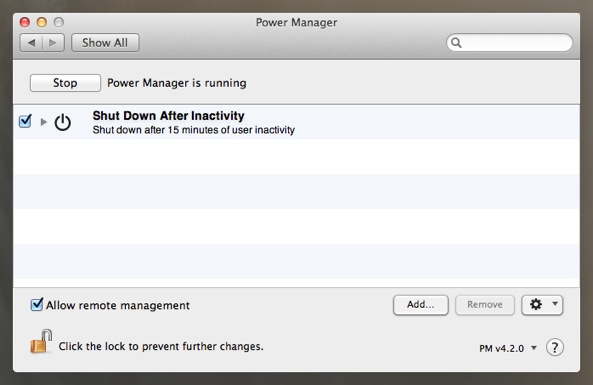Click 'Shut down after 15 minutes of user inactivity'
Image resolution: width=593 pixels, height=385 pixels.
pos(194,130)
